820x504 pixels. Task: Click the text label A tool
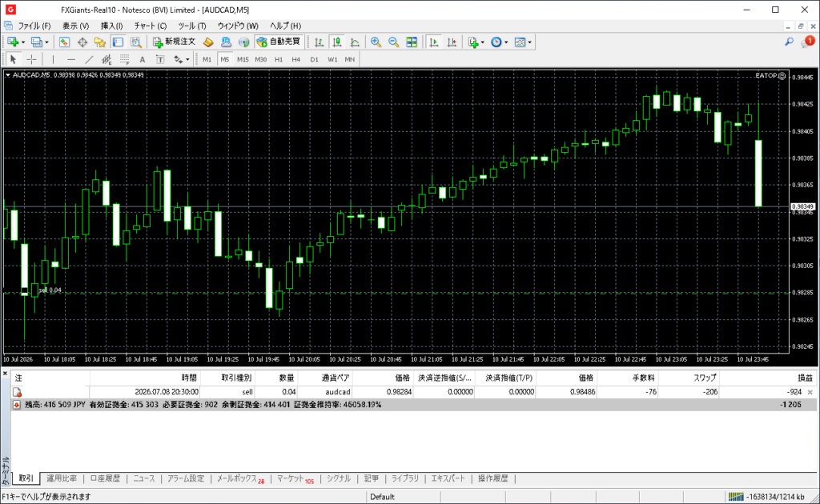tap(143, 59)
